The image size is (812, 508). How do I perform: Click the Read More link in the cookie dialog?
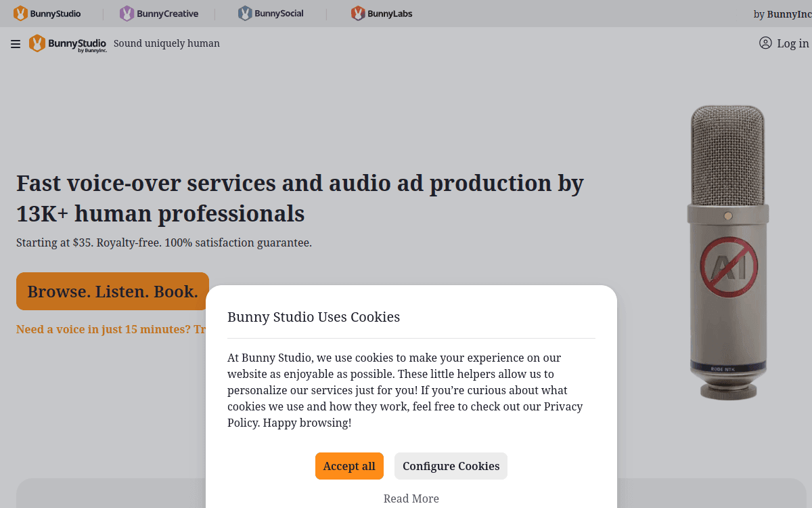(411, 499)
